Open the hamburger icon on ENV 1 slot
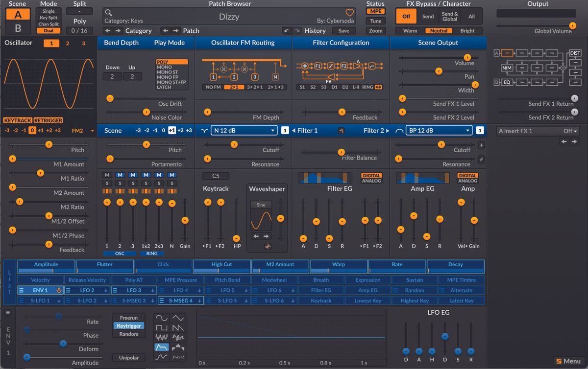Viewport: 588px width, 369px height. (20, 289)
